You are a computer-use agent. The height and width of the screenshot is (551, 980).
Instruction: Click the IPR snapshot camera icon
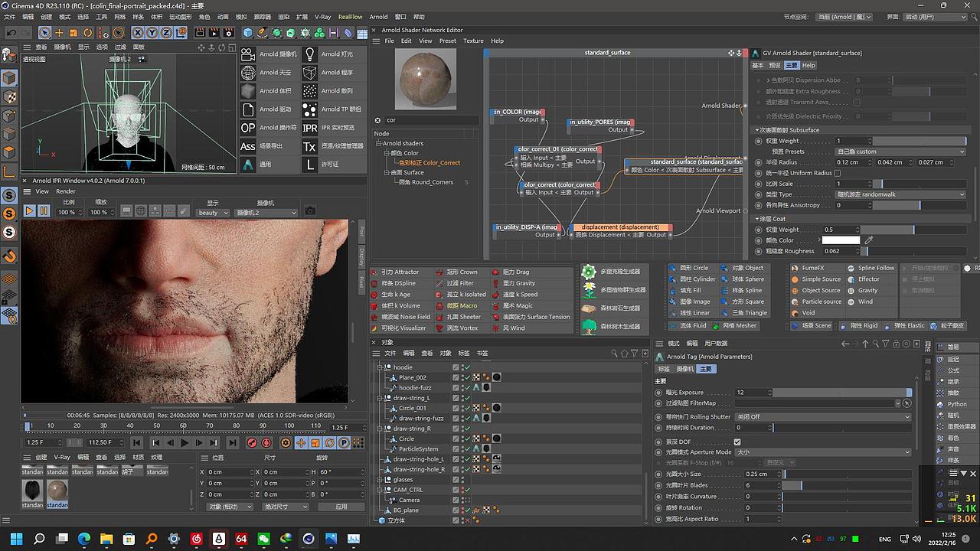point(310,210)
